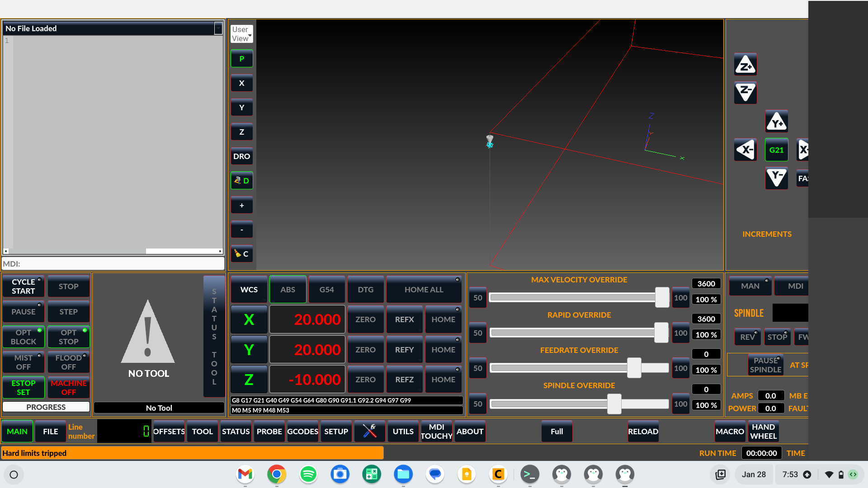This screenshot has width=868, height=488.
Task: Expand the No File Loaded dropdown
Action: click(218, 28)
